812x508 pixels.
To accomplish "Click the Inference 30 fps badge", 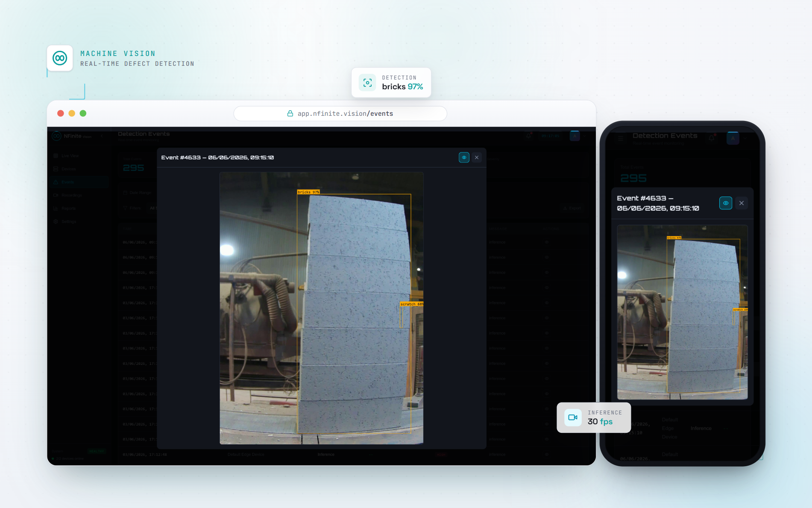I will tap(594, 417).
